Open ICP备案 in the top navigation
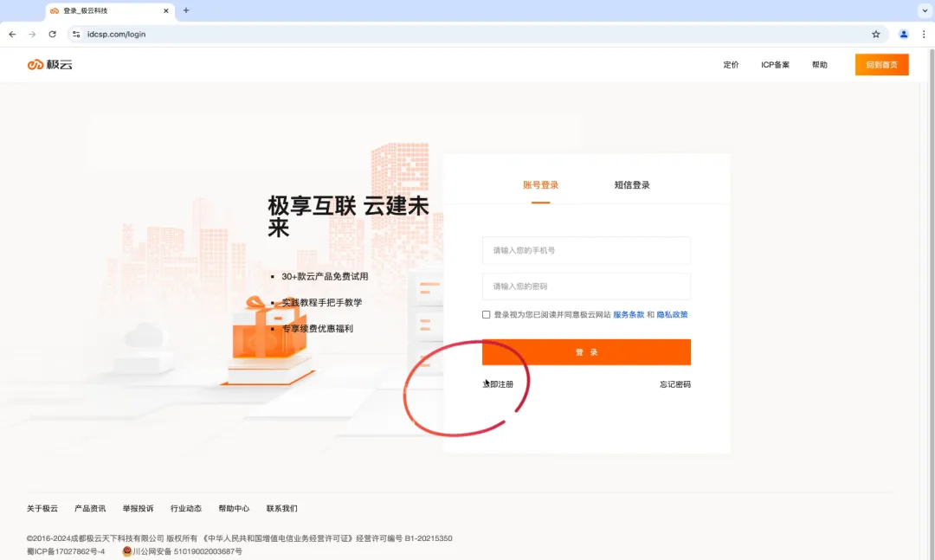The height and width of the screenshot is (560, 935). (x=775, y=64)
